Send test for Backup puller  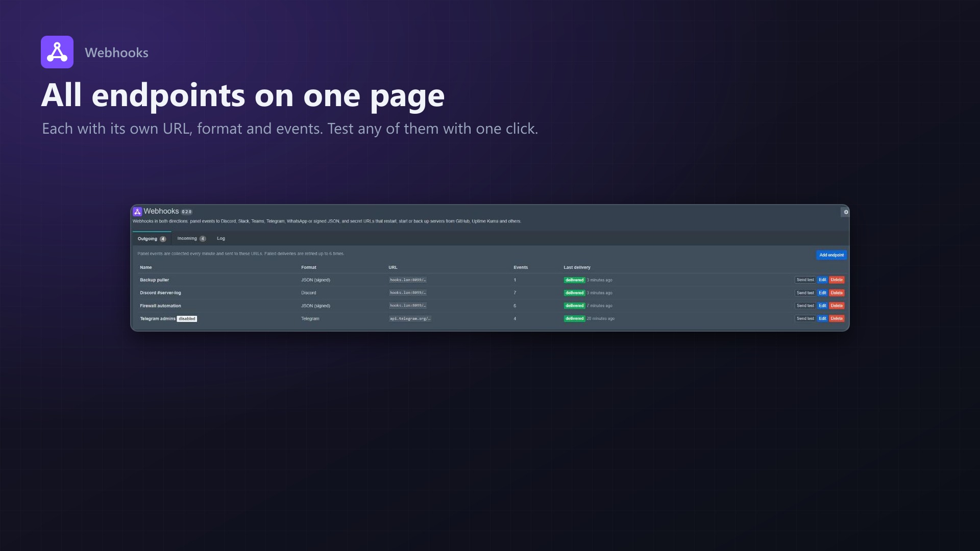click(x=805, y=280)
